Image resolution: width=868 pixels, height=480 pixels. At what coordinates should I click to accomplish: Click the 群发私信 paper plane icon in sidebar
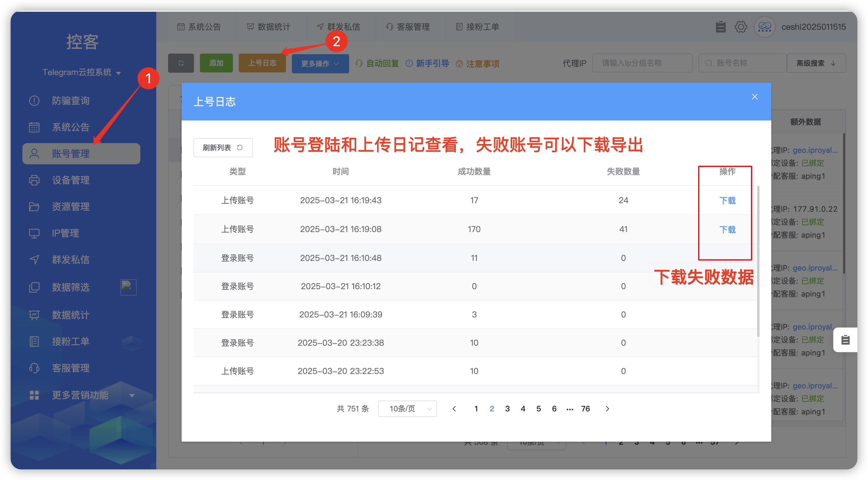(34, 259)
